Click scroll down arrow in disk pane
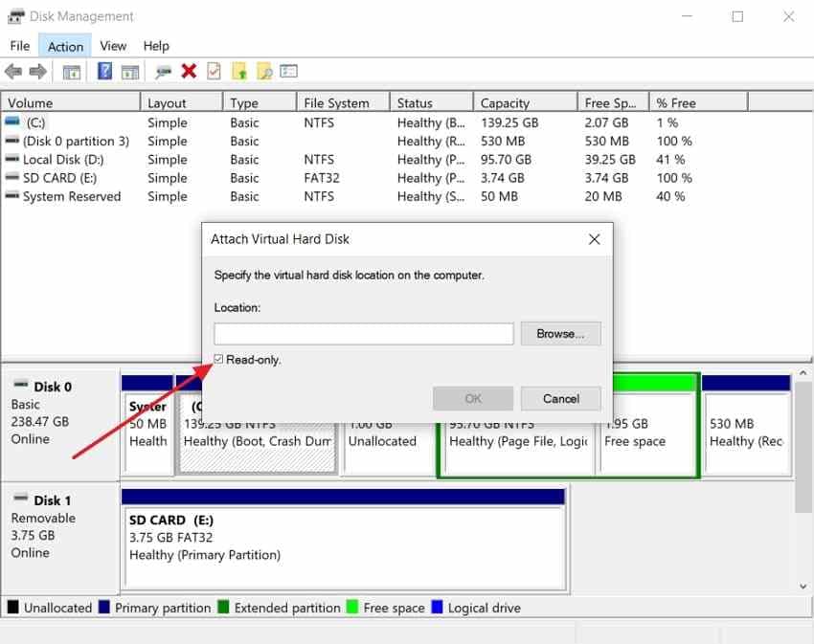This screenshot has height=644, width=814. click(803, 587)
